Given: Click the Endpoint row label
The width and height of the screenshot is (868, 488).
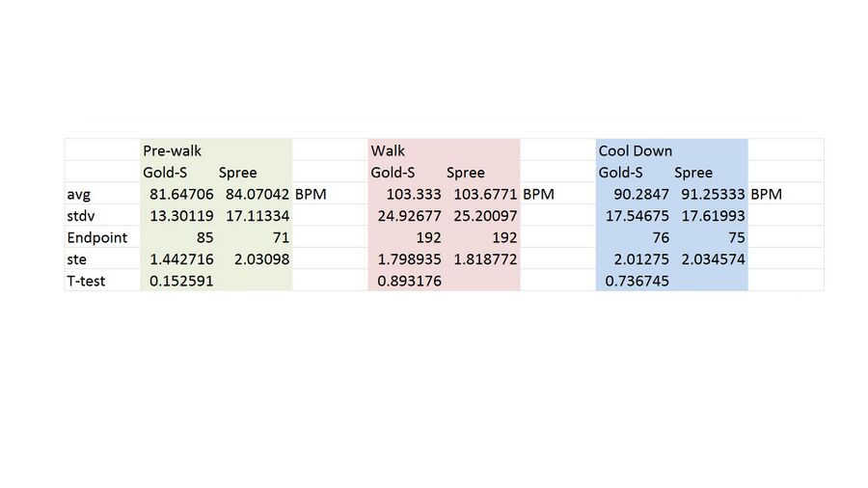Looking at the screenshot, I should (x=96, y=237).
